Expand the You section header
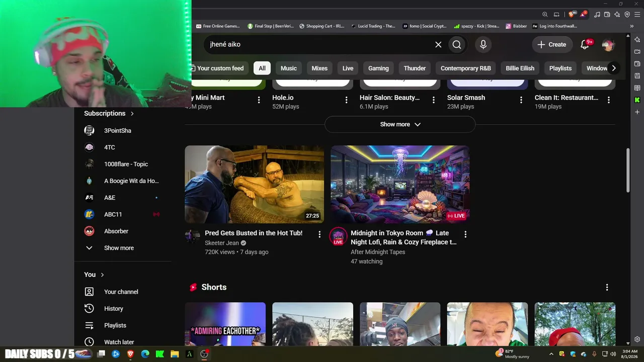This screenshot has height=362, width=644. (x=94, y=275)
